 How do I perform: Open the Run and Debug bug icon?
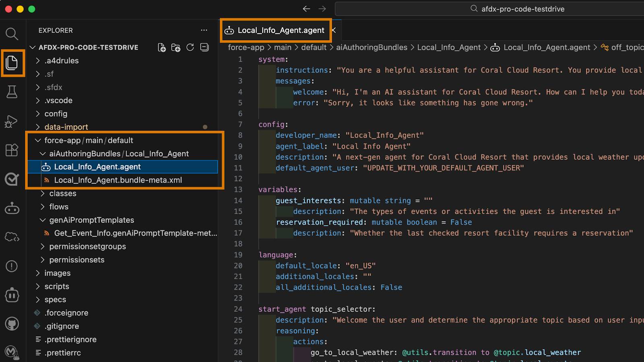tap(12, 121)
